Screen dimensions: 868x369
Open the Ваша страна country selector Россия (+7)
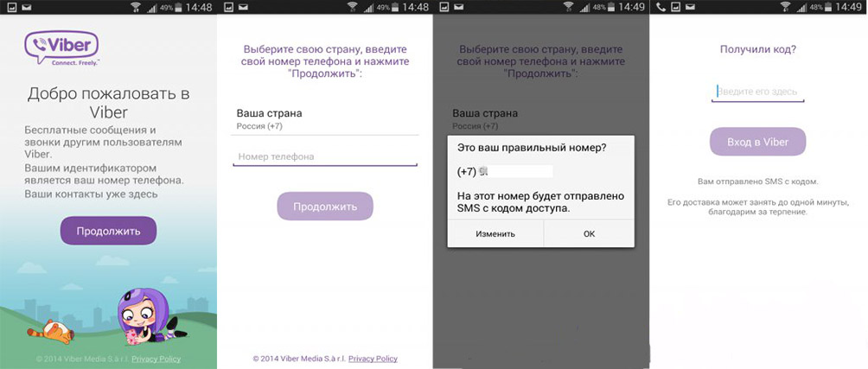(x=326, y=119)
